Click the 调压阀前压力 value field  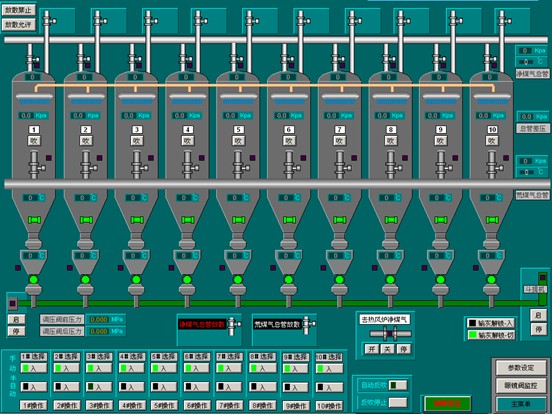105,319
